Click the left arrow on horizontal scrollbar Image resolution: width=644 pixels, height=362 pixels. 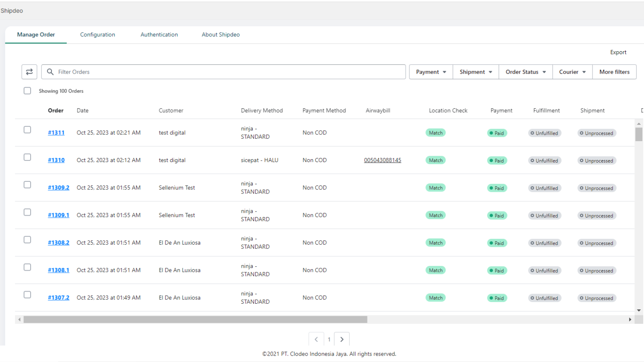pos(19,319)
